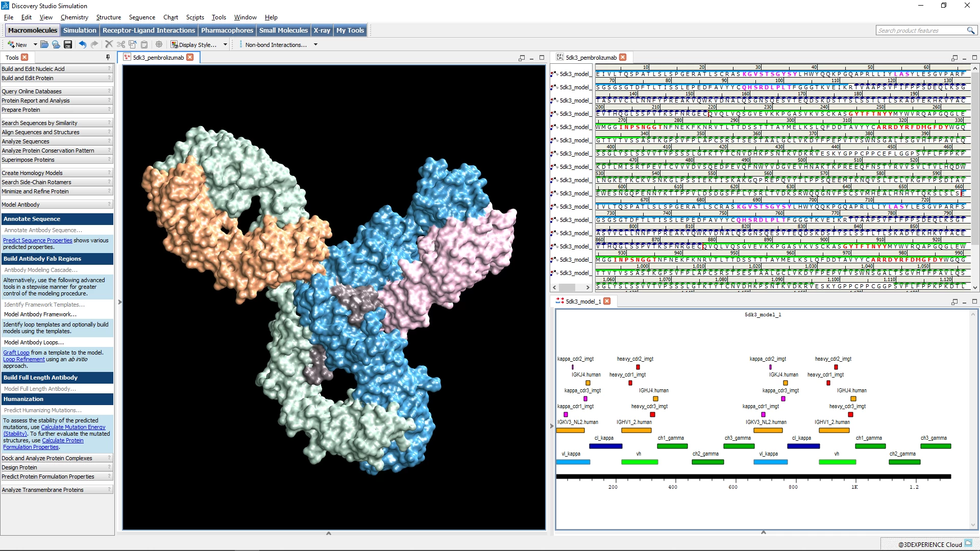Expand the Display Style dropdown
This screenshot has height=551, width=980.
point(225,44)
